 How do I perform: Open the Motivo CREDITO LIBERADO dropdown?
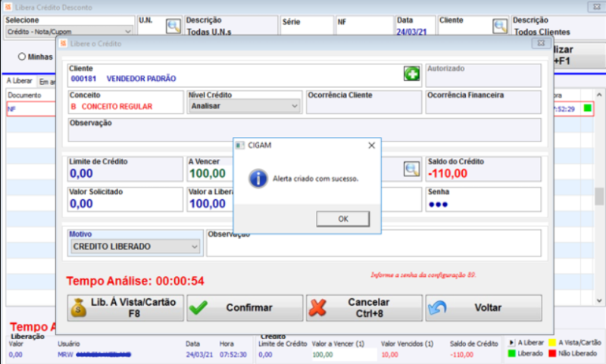[135, 246]
